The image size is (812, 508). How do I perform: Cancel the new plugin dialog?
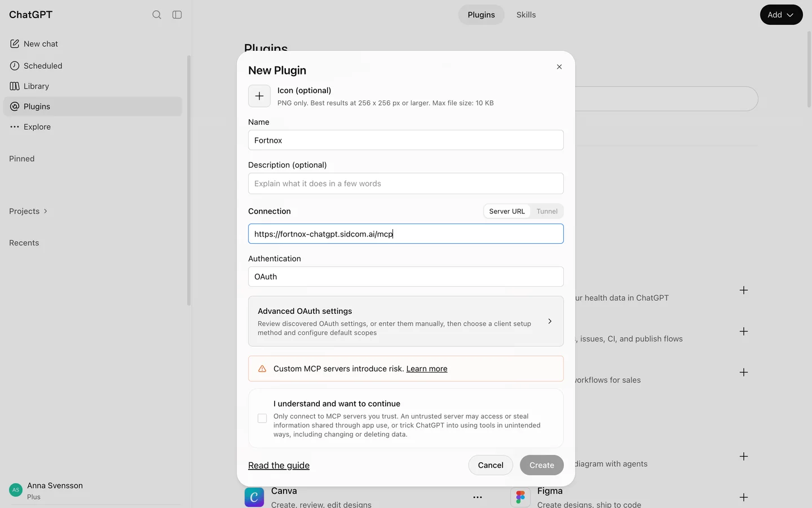point(491,465)
